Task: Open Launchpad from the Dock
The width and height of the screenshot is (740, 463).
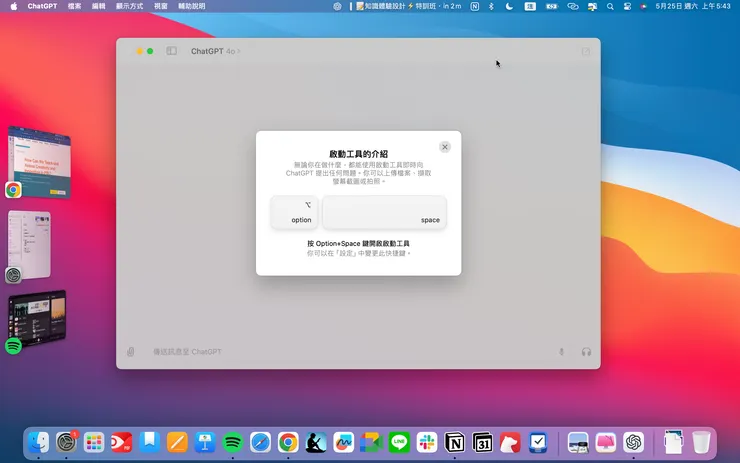Action: click(94, 442)
